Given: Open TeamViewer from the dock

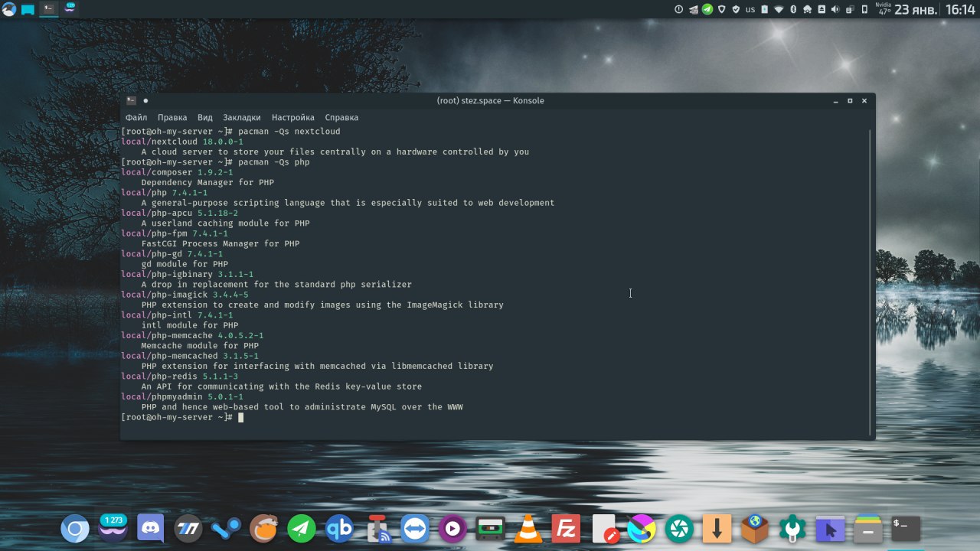Looking at the screenshot, I should coord(415,529).
